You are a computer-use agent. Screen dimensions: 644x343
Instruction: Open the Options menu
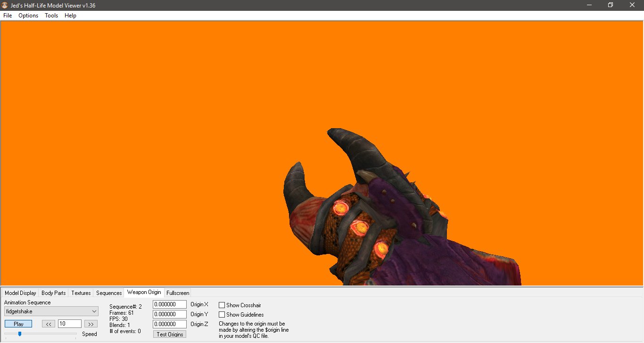point(28,16)
